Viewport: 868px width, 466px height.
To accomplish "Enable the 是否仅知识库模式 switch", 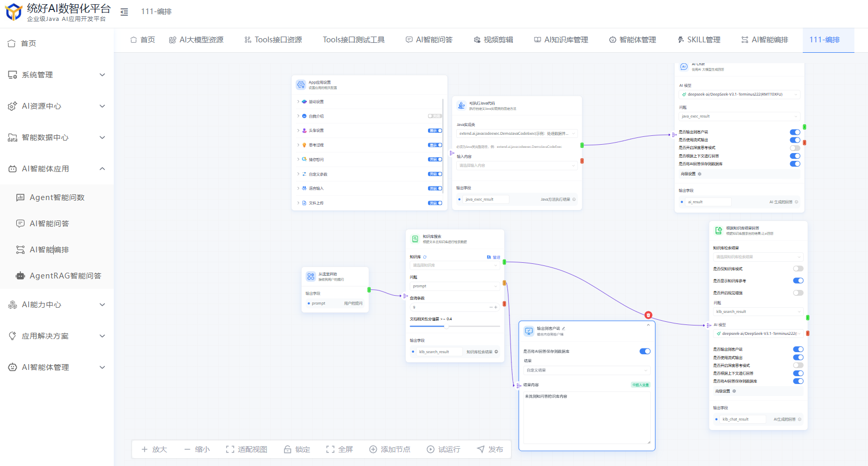I will click(x=798, y=269).
